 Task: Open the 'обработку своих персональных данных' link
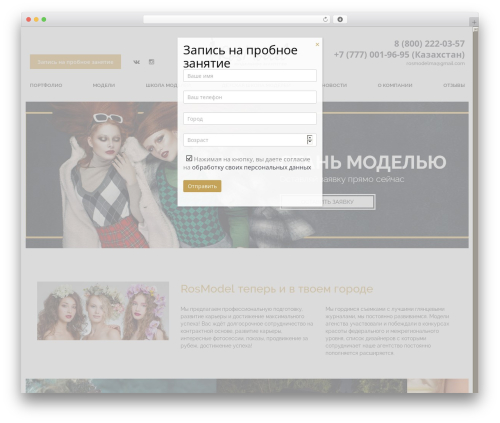point(251,168)
